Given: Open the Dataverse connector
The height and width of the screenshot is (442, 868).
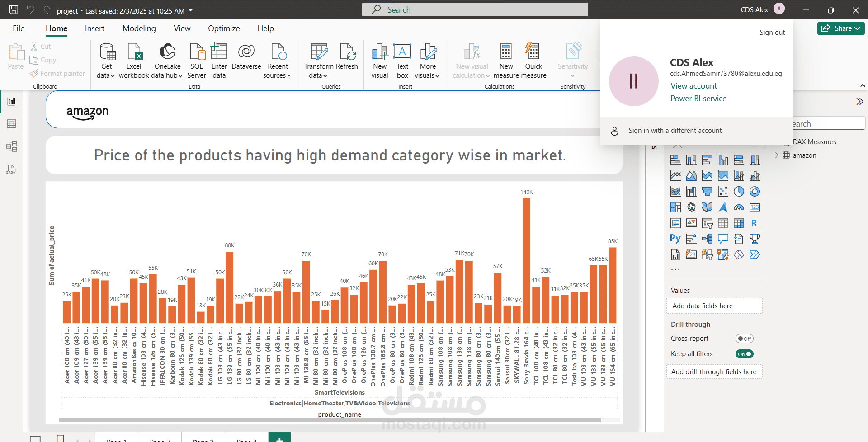Looking at the screenshot, I should pyautogui.click(x=246, y=57).
